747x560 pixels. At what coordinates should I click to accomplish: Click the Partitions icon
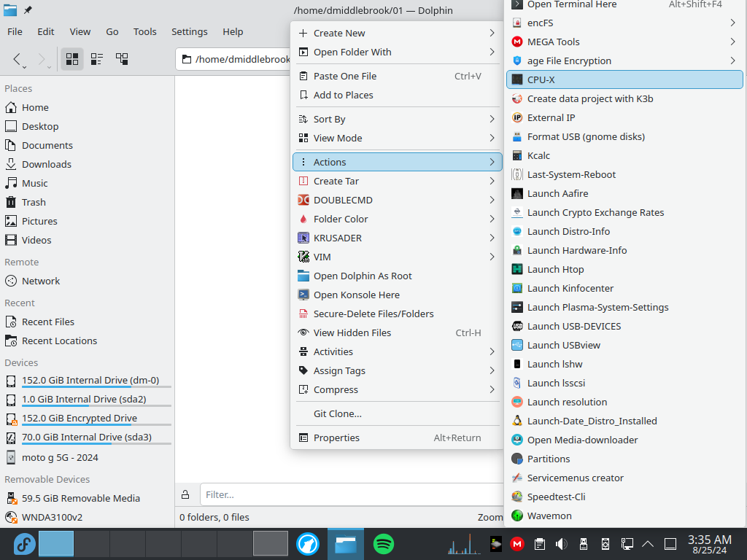click(517, 459)
